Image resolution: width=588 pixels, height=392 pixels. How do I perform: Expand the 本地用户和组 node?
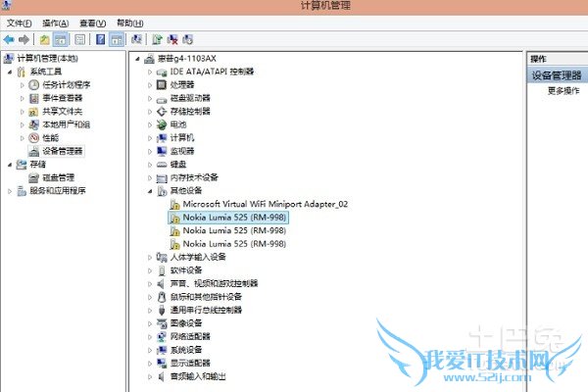22,124
